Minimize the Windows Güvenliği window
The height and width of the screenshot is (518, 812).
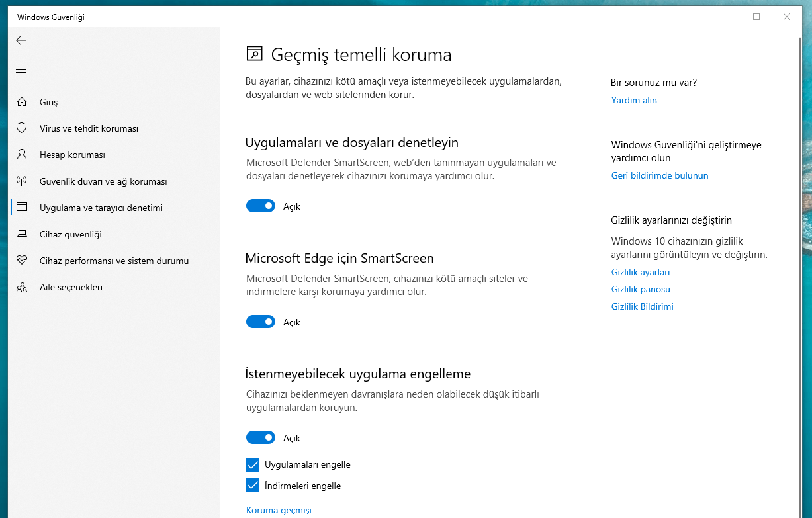726,17
